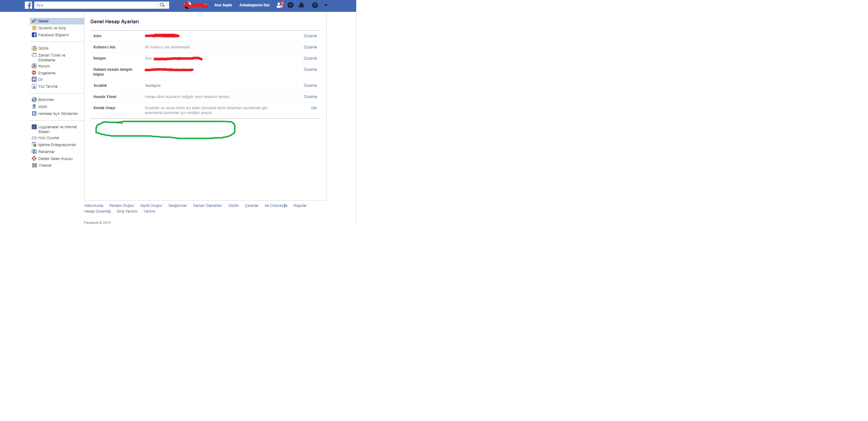Click the Facebook logo icon
This screenshot has width=868, height=421.
[29, 5]
